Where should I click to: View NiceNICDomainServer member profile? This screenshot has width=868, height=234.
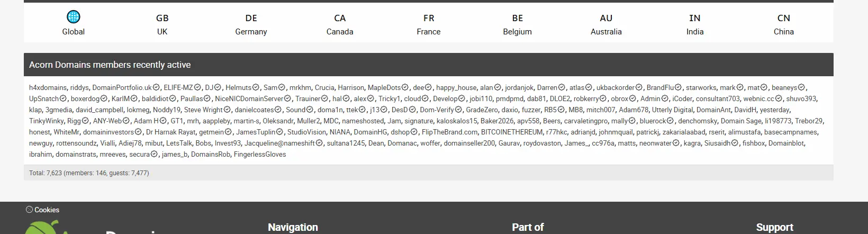[249, 98]
